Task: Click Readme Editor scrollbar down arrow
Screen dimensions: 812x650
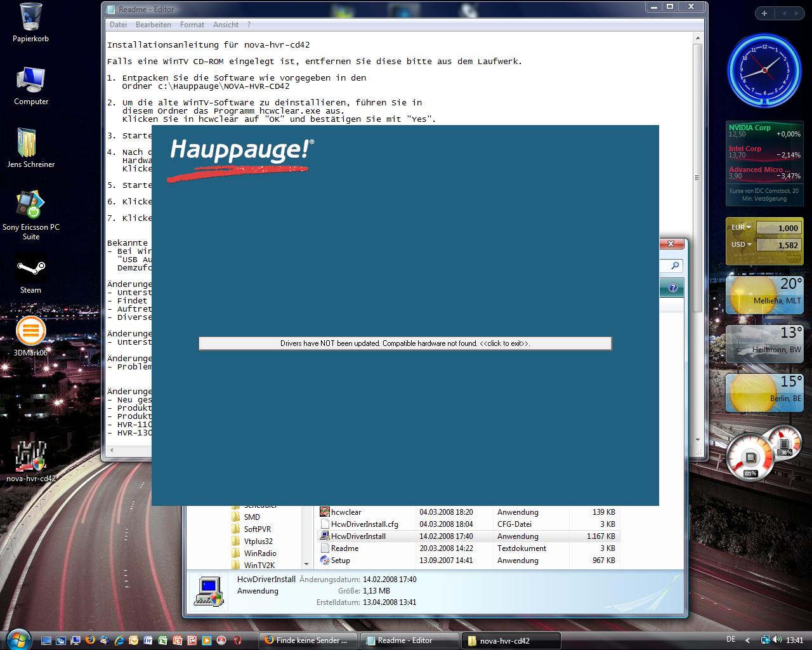Action: pyautogui.click(x=697, y=439)
